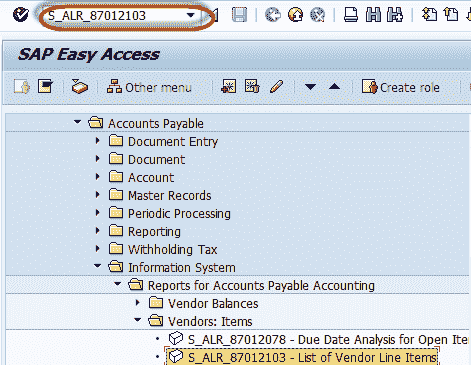Expand the Reporting folder
Viewport: 471px width, 365px height.
coord(97,231)
